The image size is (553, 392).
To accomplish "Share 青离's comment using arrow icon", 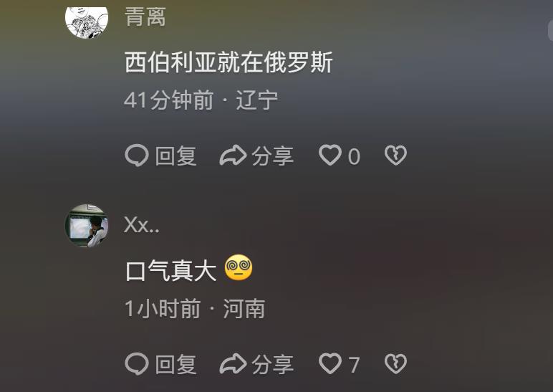I will [233, 156].
